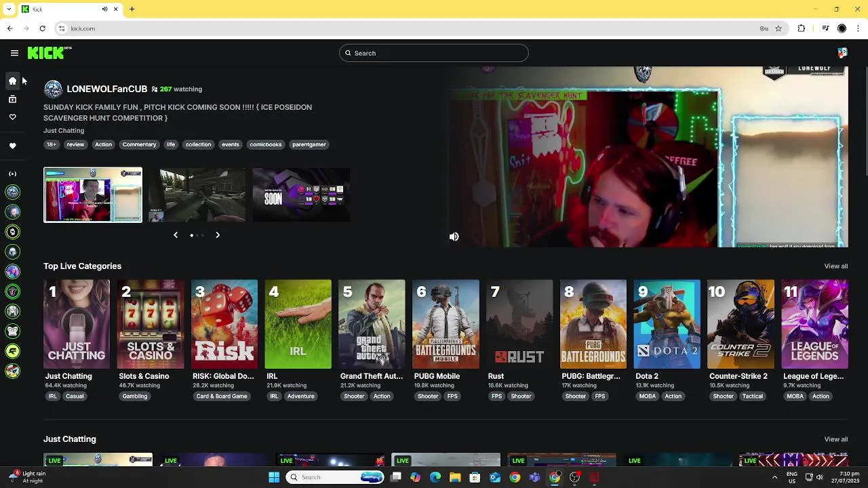Bookmark this page with the star icon
This screenshot has width=868, height=488.
[x=778, y=28]
